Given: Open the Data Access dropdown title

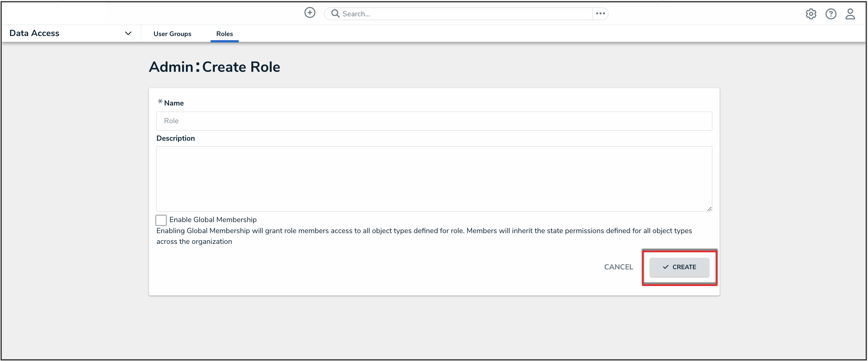Looking at the screenshot, I should point(34,33).
